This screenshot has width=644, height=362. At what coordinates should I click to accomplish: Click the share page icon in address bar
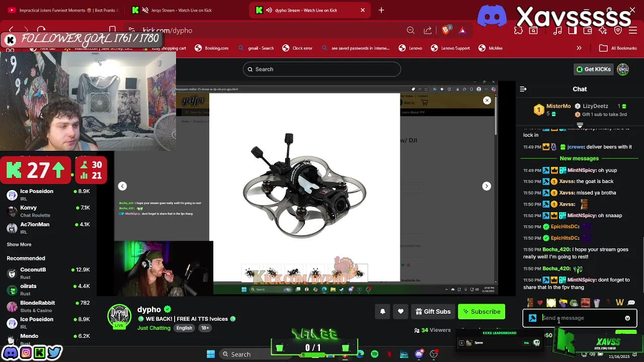pos(428,30)
